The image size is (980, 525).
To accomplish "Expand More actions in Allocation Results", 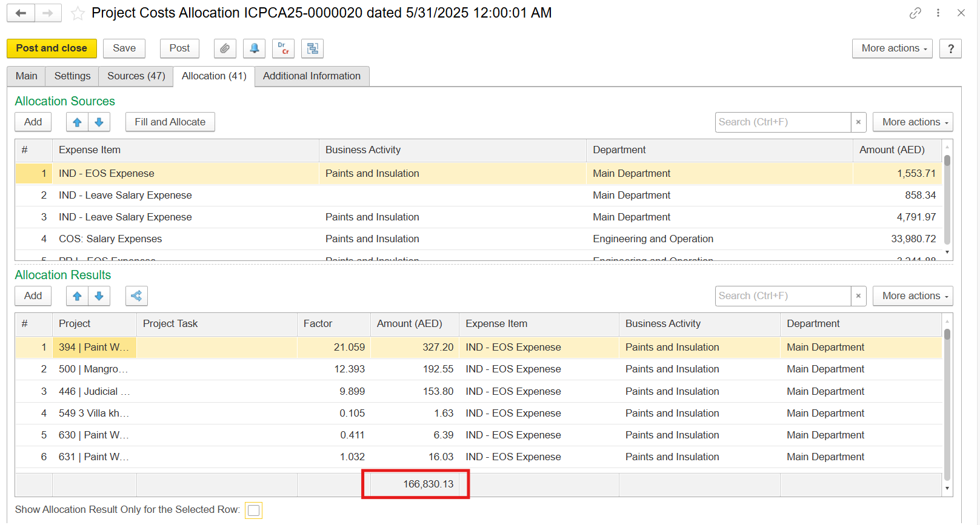I will (x=913, y=296).
